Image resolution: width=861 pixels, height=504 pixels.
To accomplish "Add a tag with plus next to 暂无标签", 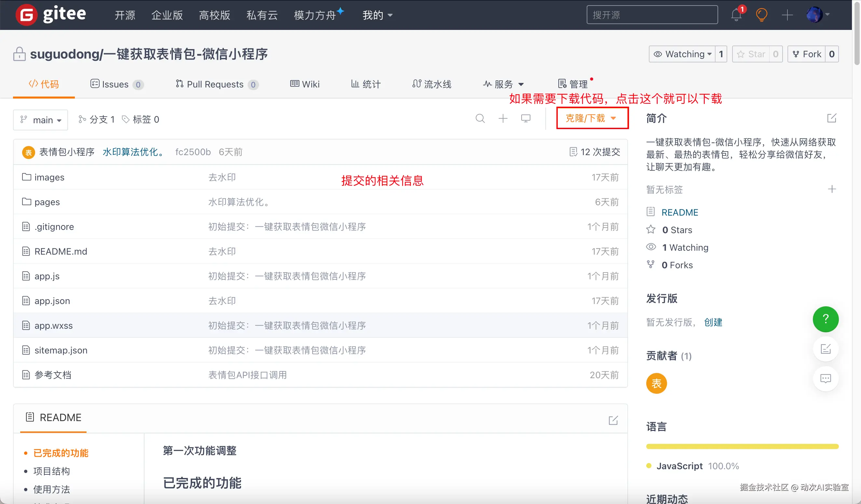I will tap(832, 189).
